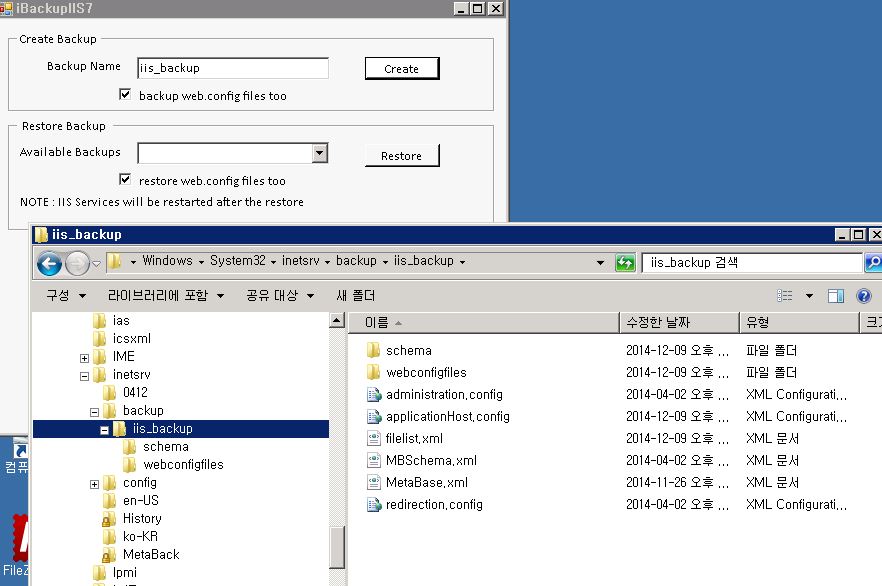Open the 구성 menu in toolbar
This screenshot has width=882, height=586.
(x=66, y=296)
